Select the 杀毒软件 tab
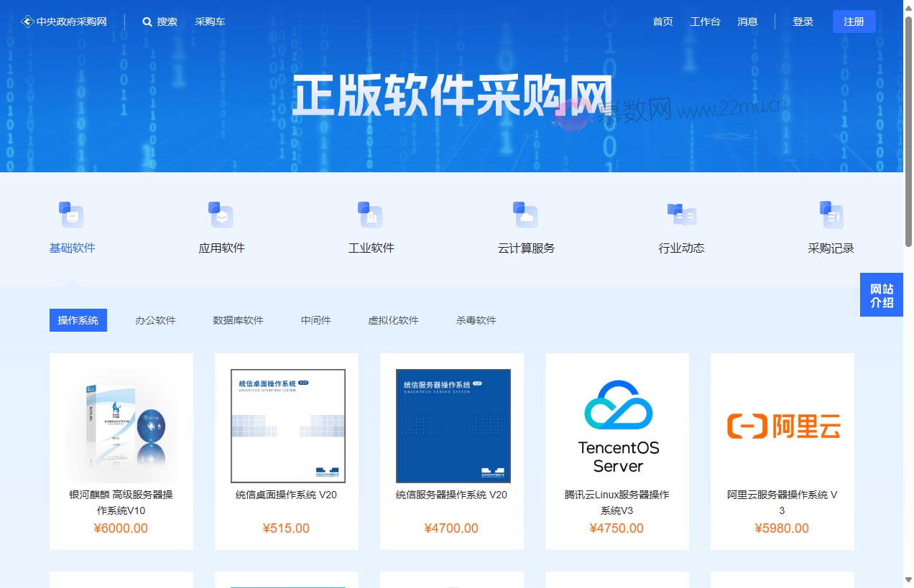Screen dimensions: 914x588 click(x=475, y=320)
